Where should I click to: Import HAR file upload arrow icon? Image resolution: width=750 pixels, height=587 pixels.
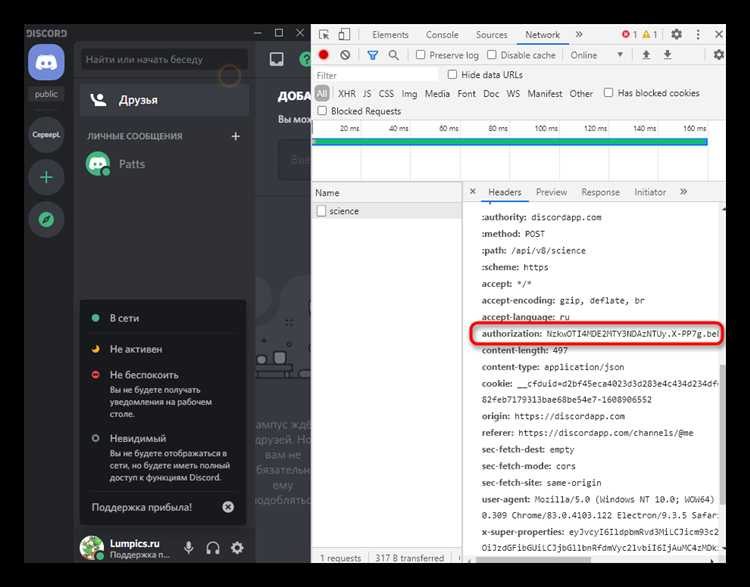(646, 55)
